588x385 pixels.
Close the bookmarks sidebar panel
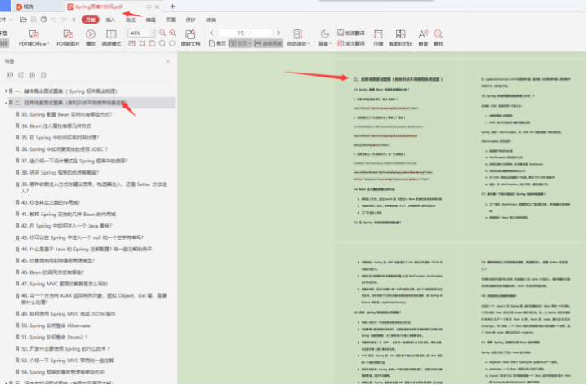coord(167,61)
